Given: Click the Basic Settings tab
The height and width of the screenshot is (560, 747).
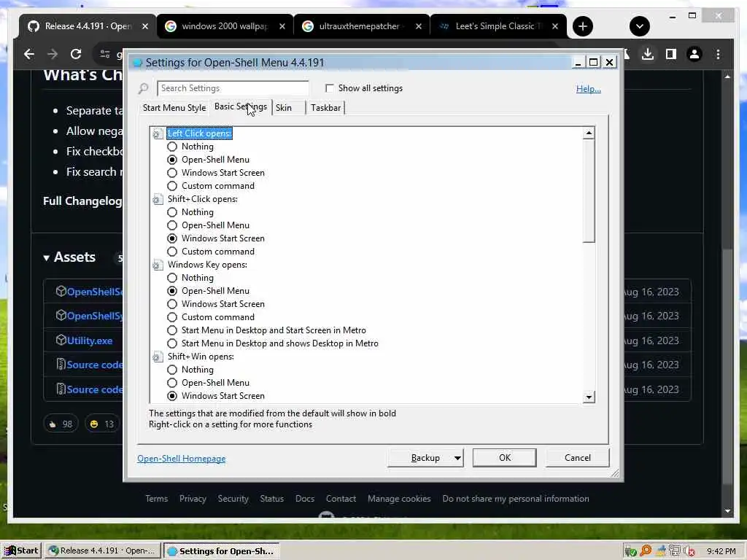Looking at the screenshot, I should tap(241, 106).
